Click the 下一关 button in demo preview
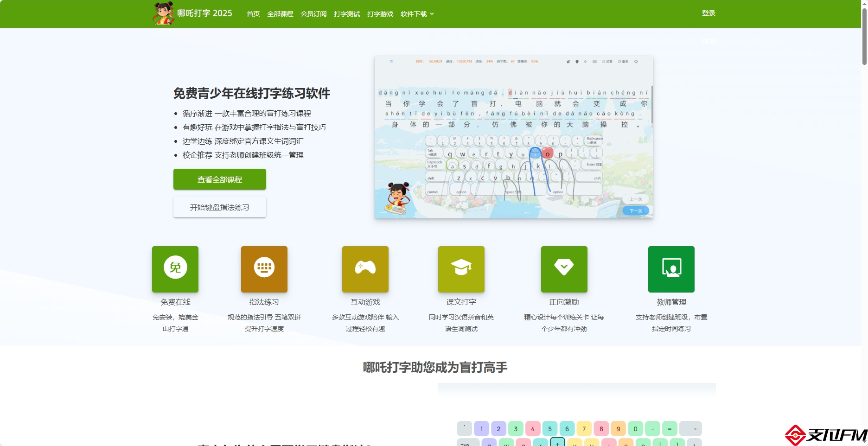The width and height of the screenshot is (868, 446). [635, 211]
